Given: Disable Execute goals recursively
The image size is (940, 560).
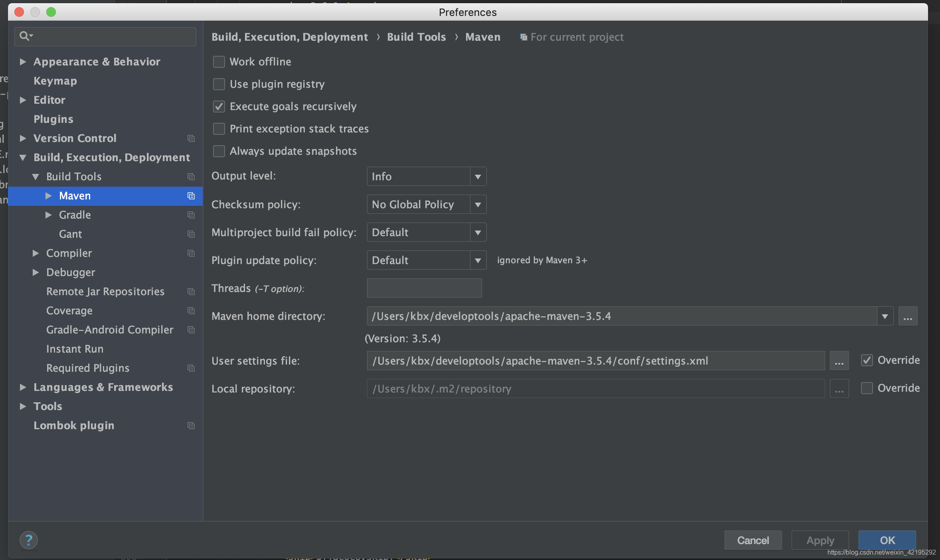Looking at the screenshot, I should click(219, 106).
